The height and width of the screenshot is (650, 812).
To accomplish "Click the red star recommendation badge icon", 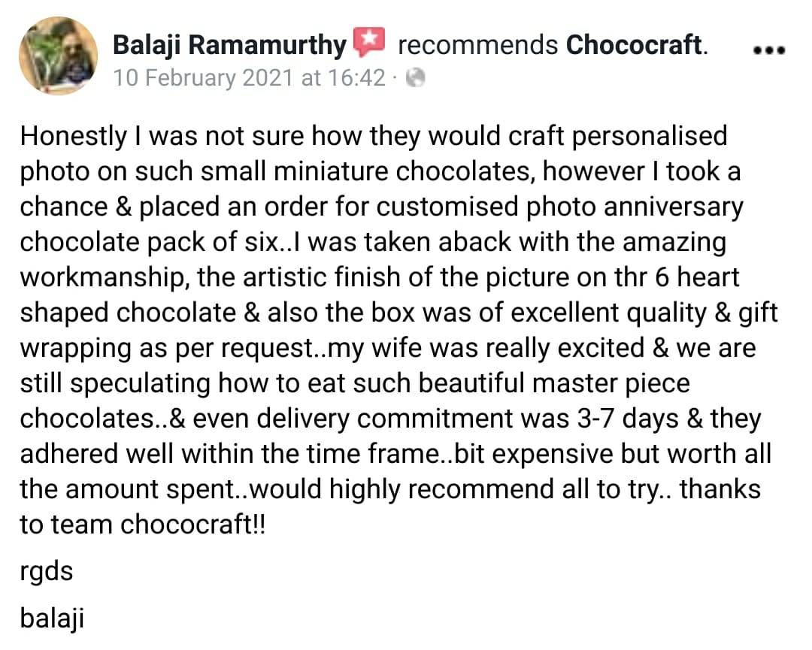I will (369, 42).
